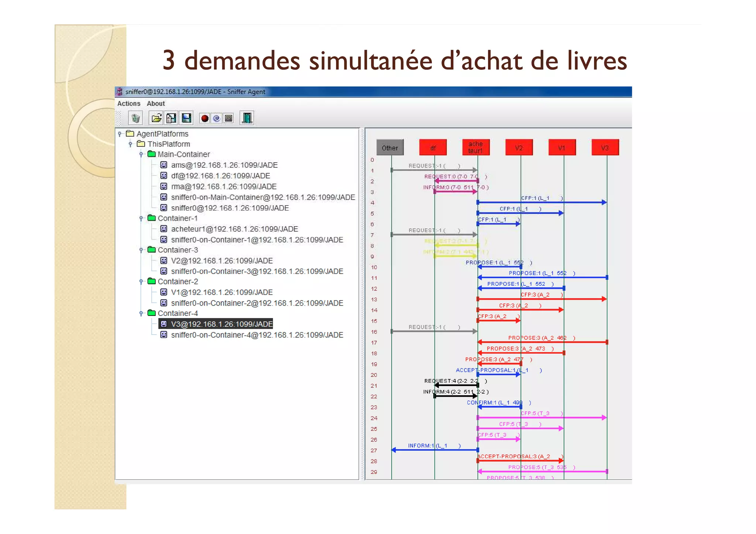Image resolution: width=756 pixels, height=534 pixels.
Task: Click the square spiral Show Only Agent icon
Action: coord(229,118)
